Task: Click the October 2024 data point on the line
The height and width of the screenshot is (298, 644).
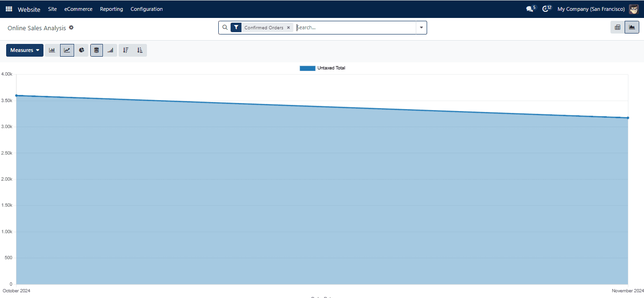Action: point(17,95)
